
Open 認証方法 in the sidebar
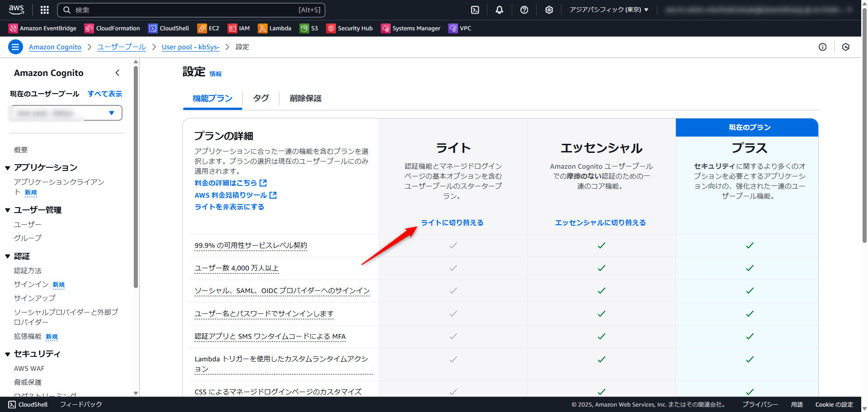[28, 270]
